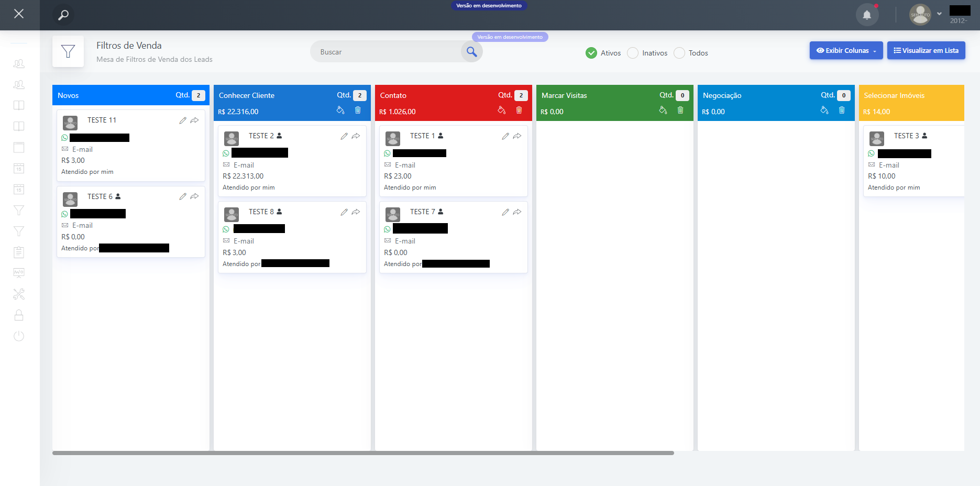Expand the Exibir Colunas dropdown

click(846, 51)
